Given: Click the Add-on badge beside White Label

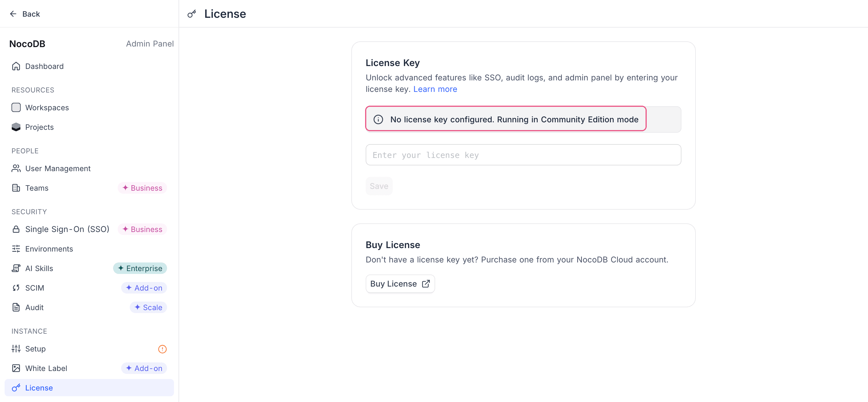Looking at the screenshot, I should pyautogui.click(x=144, y=368).
